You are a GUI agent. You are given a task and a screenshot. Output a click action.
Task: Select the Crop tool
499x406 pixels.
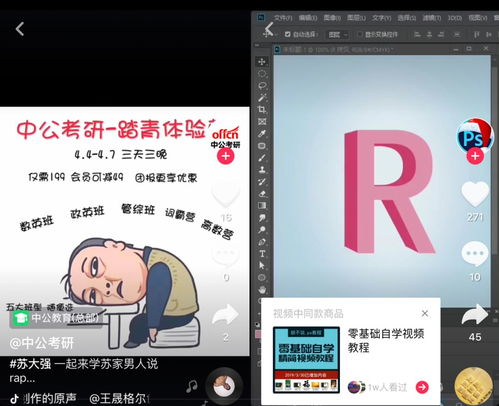pyautogui.click(x=262, y=109)
